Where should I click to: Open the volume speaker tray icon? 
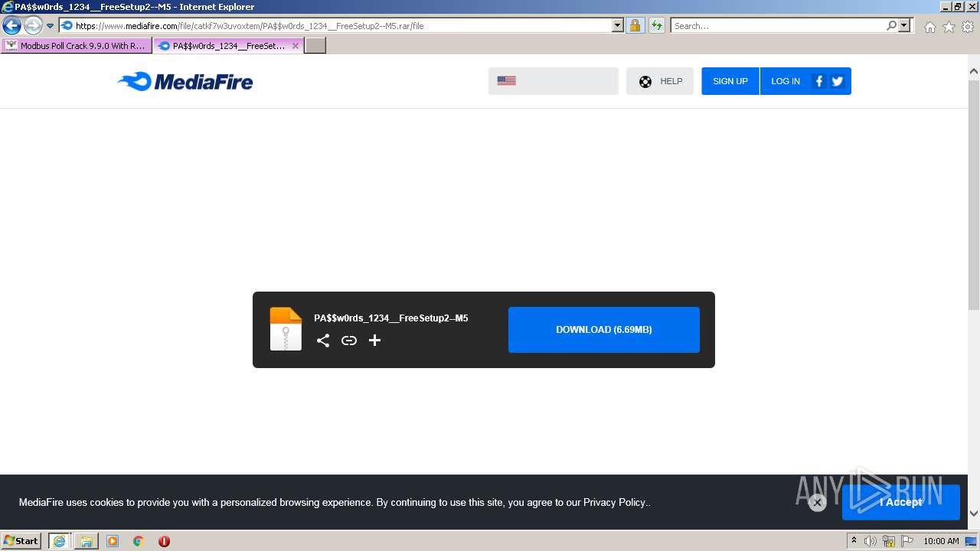[871, 541]
